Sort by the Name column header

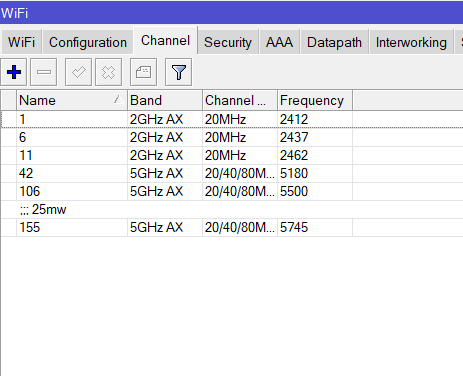coord(72,100)
